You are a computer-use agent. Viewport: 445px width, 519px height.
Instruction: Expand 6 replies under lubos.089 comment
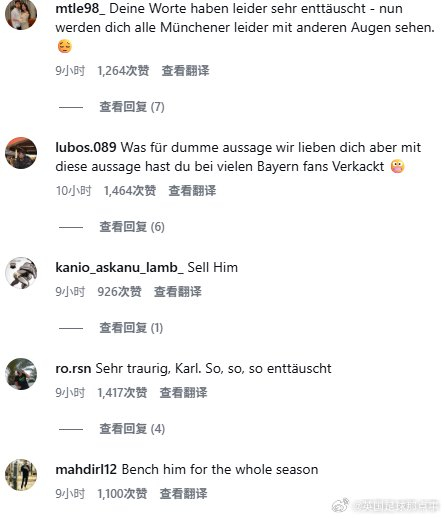(x=132, y=227)
